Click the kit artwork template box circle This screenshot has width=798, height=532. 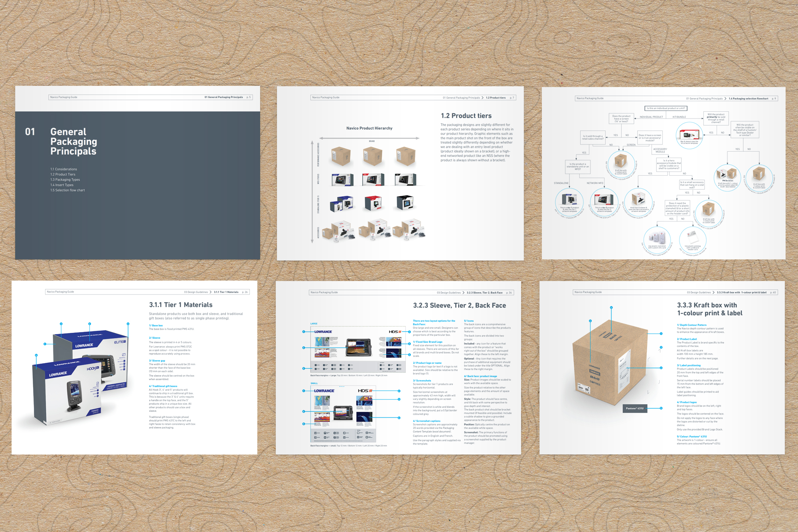click(689, 135)
